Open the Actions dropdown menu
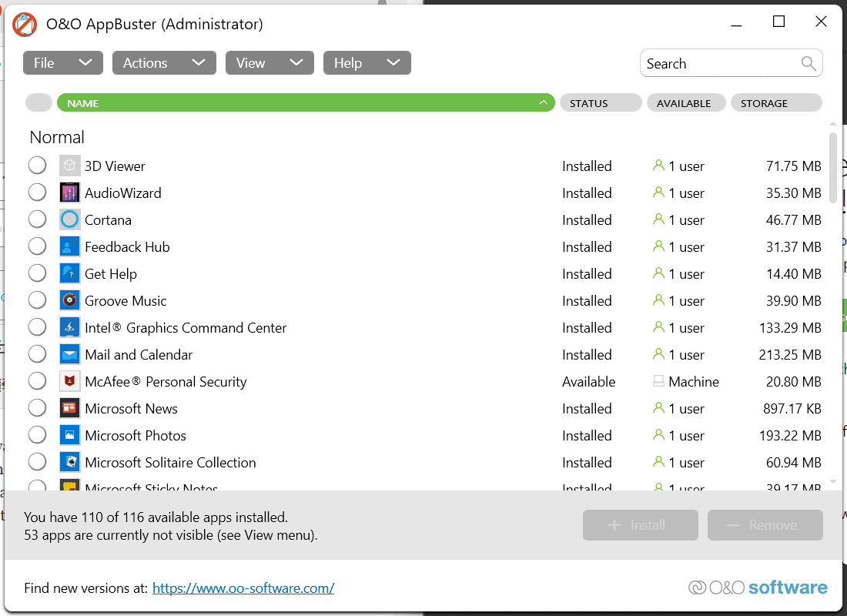The height and width of the screenshot is (616, 847). point(163,62)
